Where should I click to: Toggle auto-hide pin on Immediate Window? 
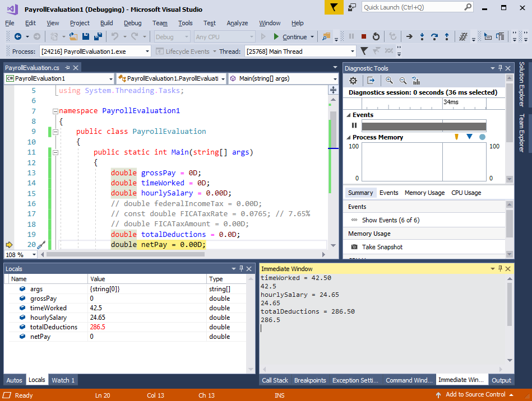coord(500,268)
